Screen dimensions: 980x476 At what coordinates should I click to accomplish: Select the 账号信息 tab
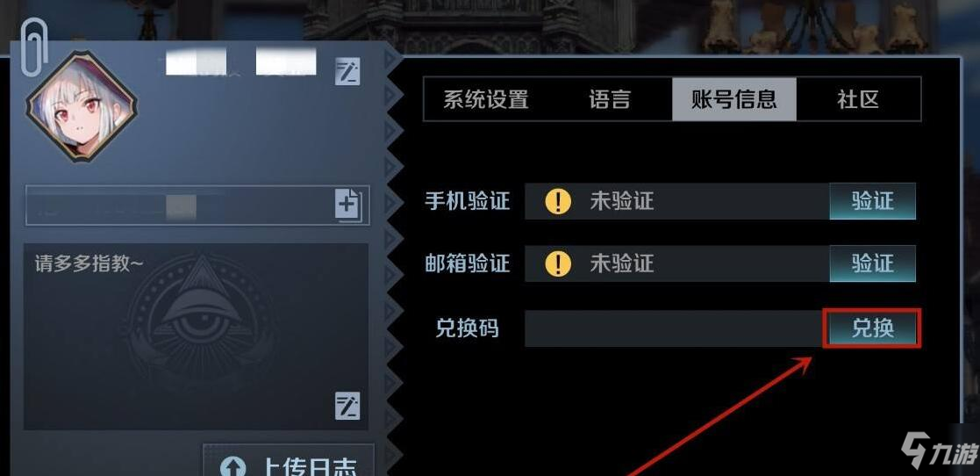733,99
